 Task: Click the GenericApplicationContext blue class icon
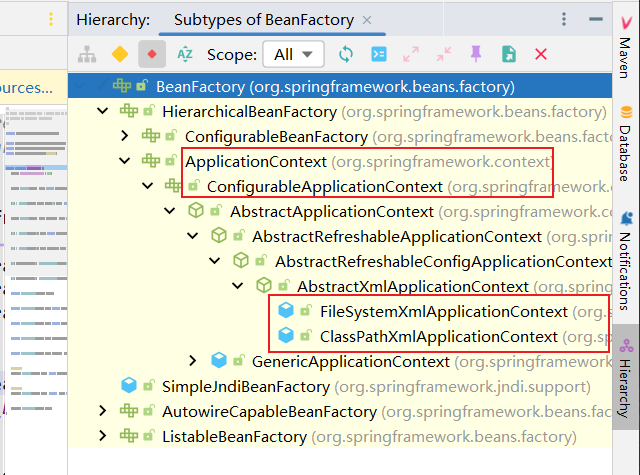219,360
